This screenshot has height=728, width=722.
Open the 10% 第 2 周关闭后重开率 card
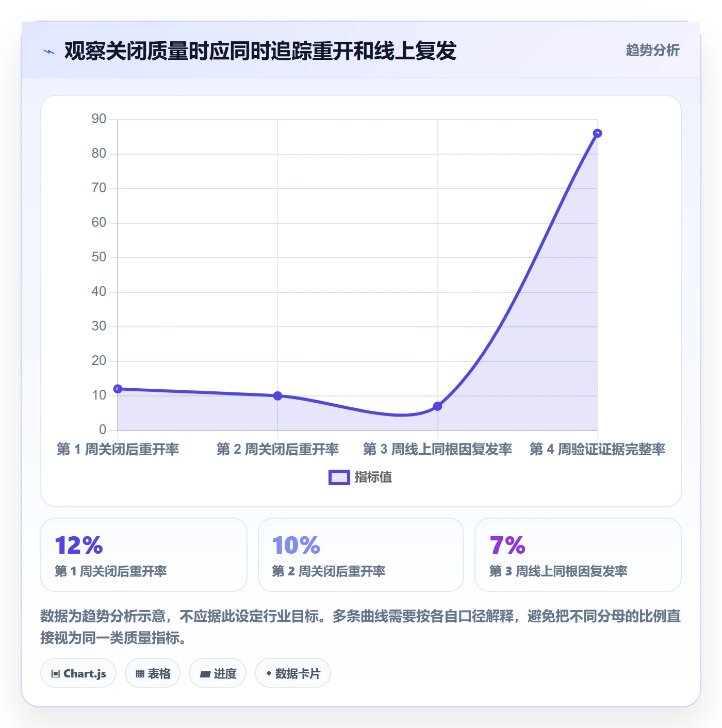click(x=361, y=555)
